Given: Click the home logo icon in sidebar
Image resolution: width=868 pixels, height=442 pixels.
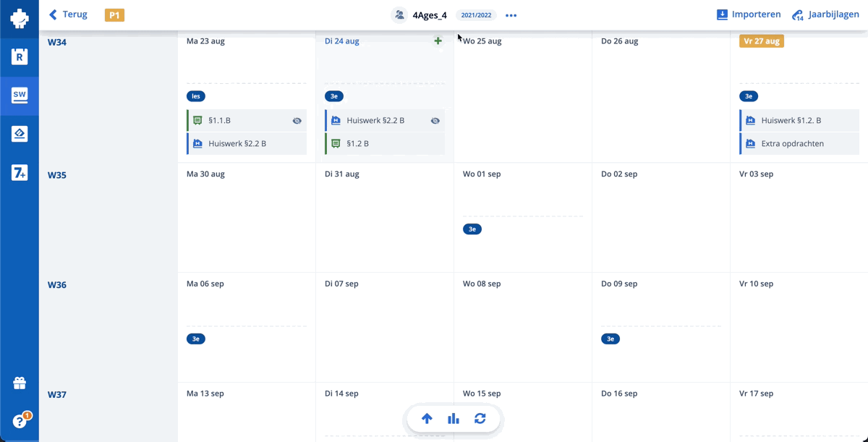Looking at the screenshot, I should click(20, 17).
